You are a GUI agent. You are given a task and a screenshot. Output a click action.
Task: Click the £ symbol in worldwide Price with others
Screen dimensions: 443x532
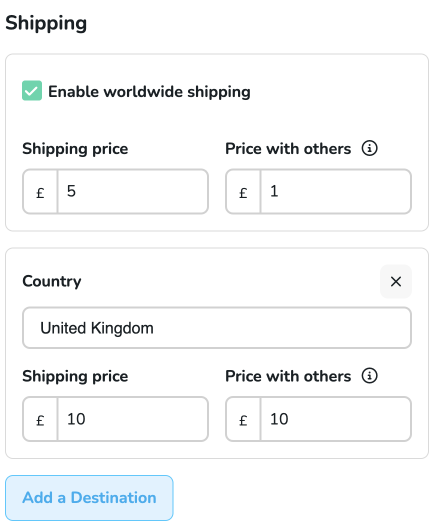(x=243, y=192)
